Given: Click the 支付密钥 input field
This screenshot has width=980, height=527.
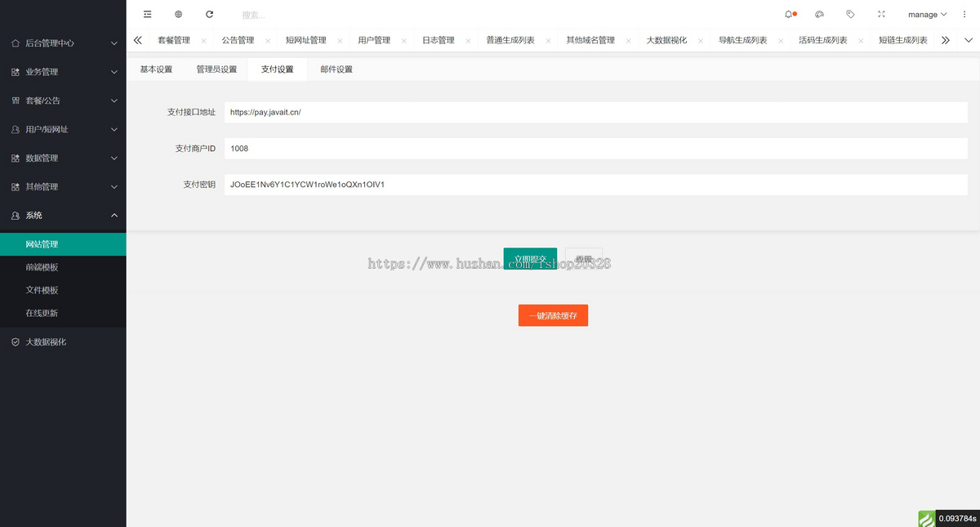Looking at the screenshot, I should pos(595,185).
